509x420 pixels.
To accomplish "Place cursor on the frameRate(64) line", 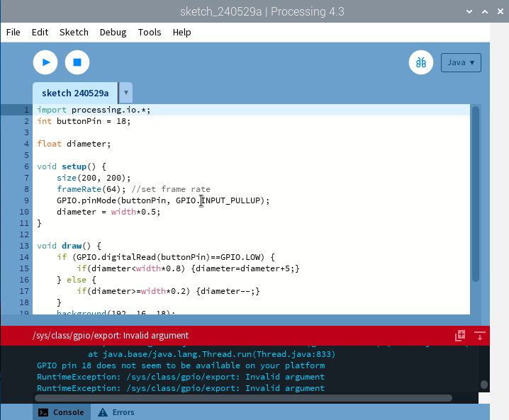I will (133, 189).
